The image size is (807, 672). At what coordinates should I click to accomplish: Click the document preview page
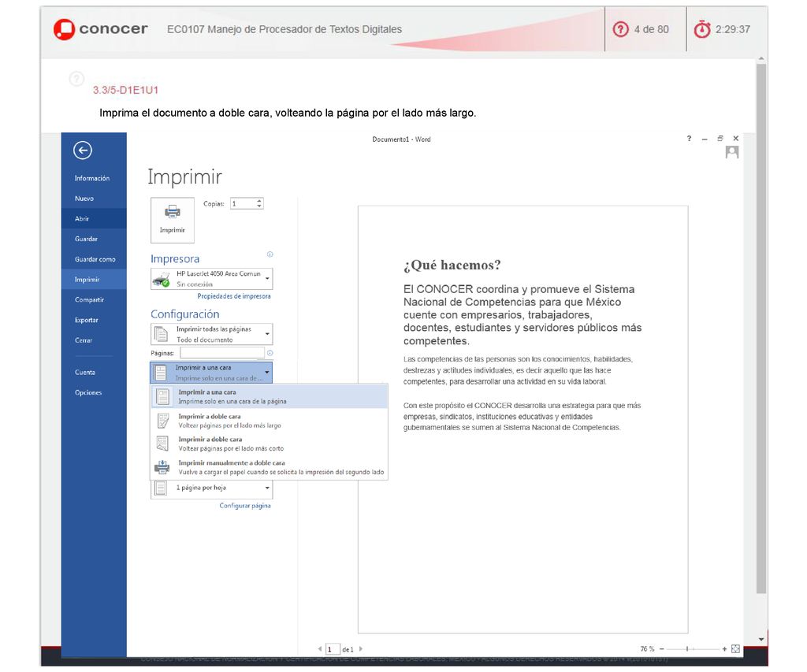(x=523, y=419)
